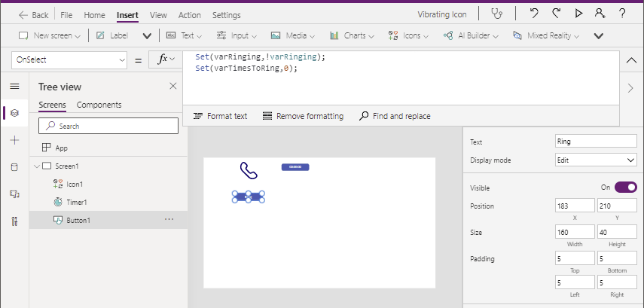Select the timer control on canvas

coord(295,167)
